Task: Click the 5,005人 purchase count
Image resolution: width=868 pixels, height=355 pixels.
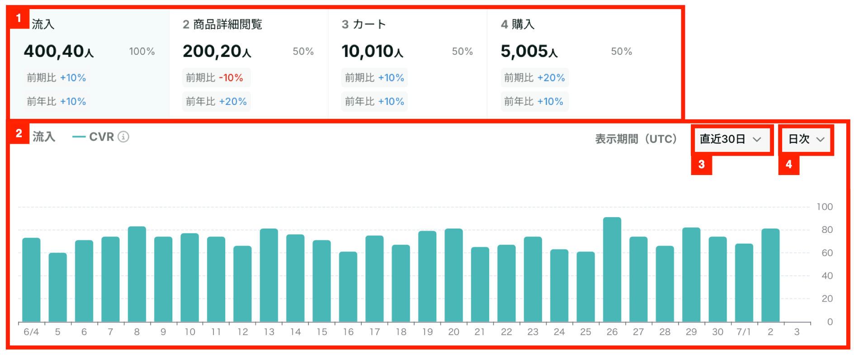Action: pyautogui.click(x=529, y=51)
